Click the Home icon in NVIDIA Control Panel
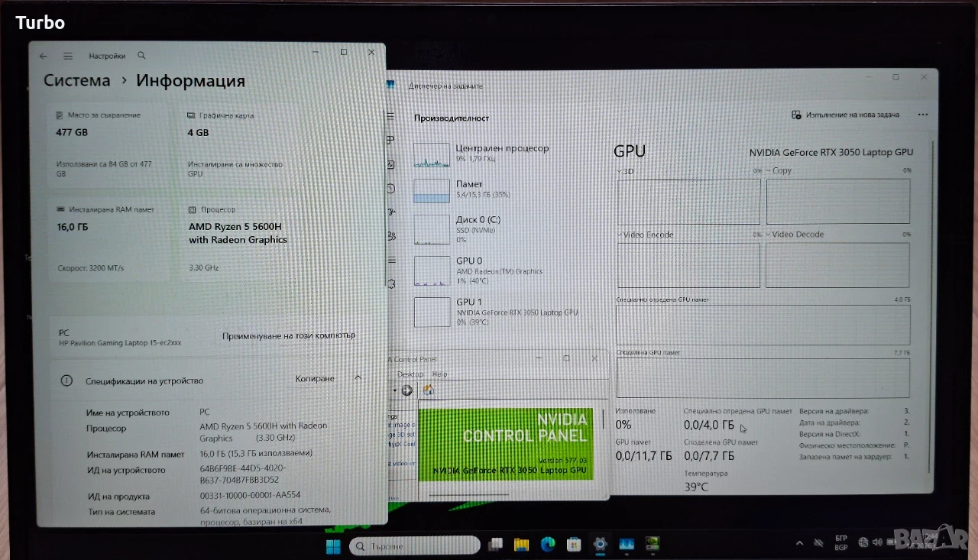Image resolution: width=978 pixels, height=560 pixels. [x=429, y=390]
